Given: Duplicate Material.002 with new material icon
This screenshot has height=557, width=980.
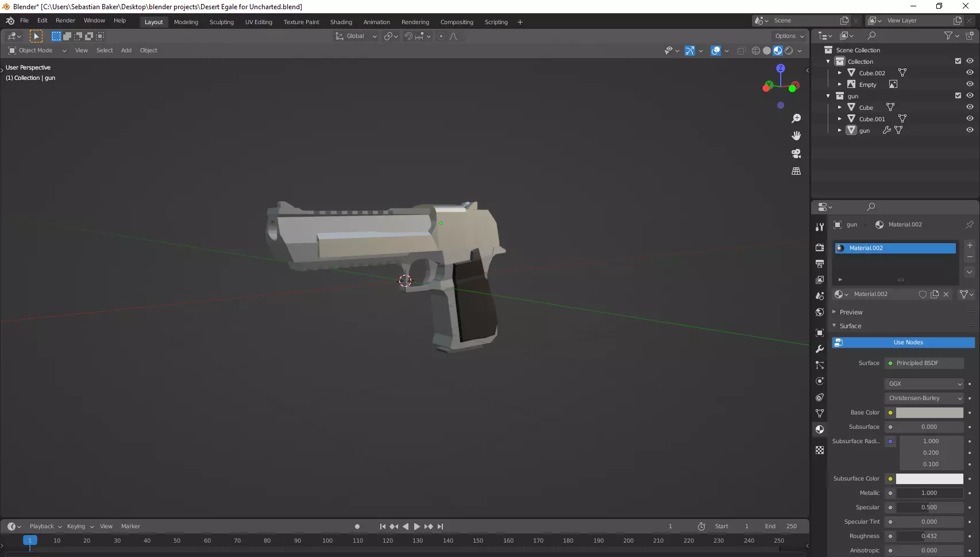Looking at the screenshot, I should pyautogui.click(x=935, y=294).
